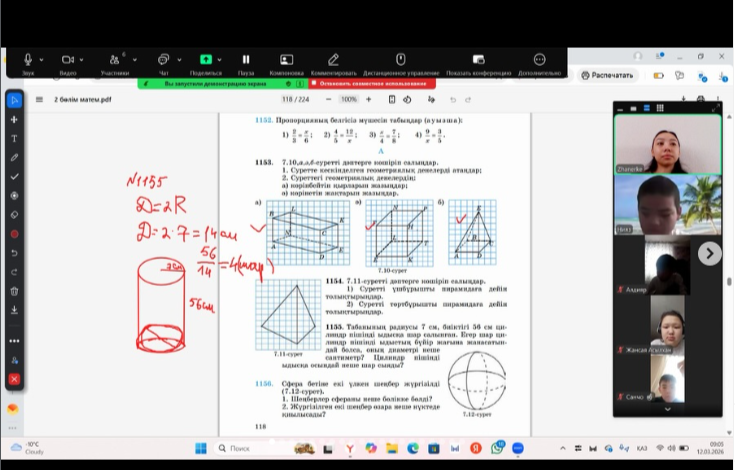Expand the audio options arrow

coord(41,59)
